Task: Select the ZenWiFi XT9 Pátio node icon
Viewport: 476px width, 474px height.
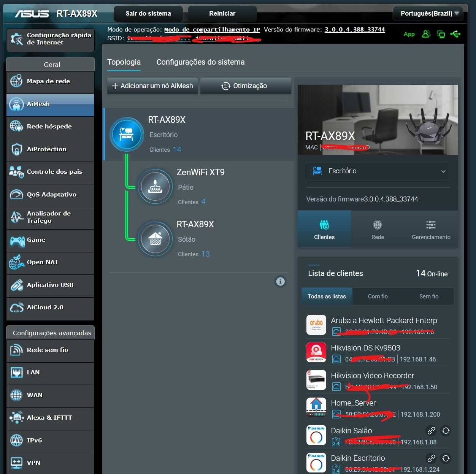Action: (x=155, y=187)
